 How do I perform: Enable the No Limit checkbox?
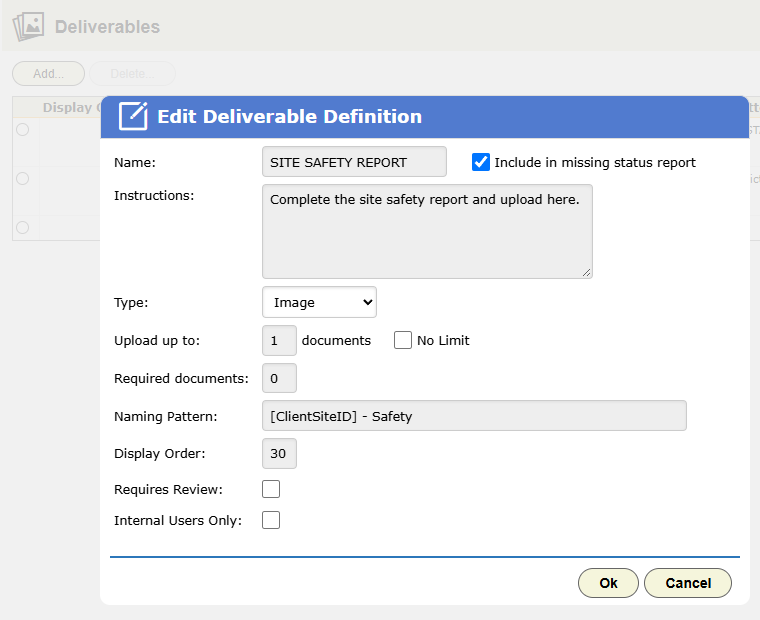click(403, 340)
